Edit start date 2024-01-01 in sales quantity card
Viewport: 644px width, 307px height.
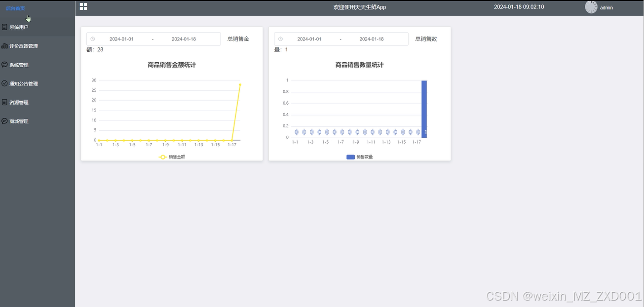pos(309,39)
